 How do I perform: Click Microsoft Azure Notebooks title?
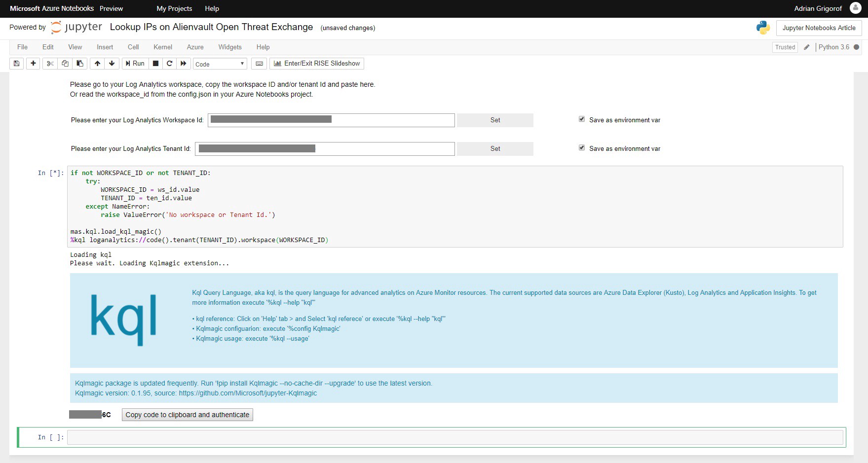pos(52,8)
